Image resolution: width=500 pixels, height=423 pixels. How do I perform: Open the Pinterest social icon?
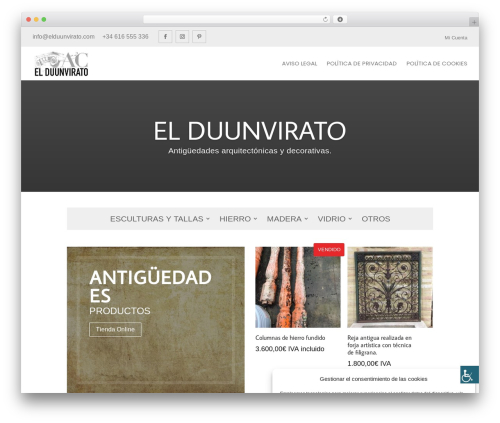point(199,37)
